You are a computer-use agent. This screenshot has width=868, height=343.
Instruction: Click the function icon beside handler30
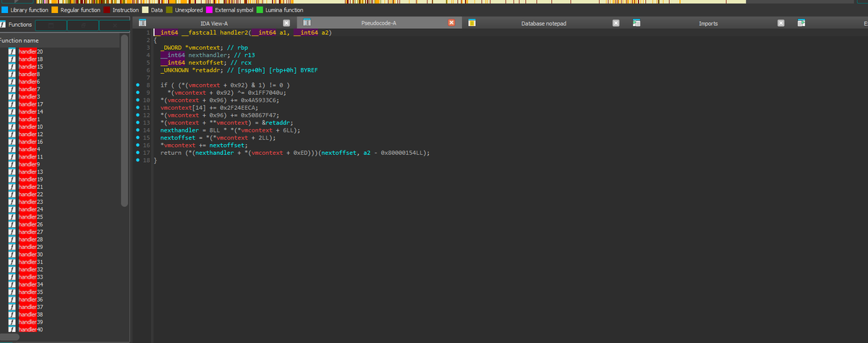[x=12, y=255]
